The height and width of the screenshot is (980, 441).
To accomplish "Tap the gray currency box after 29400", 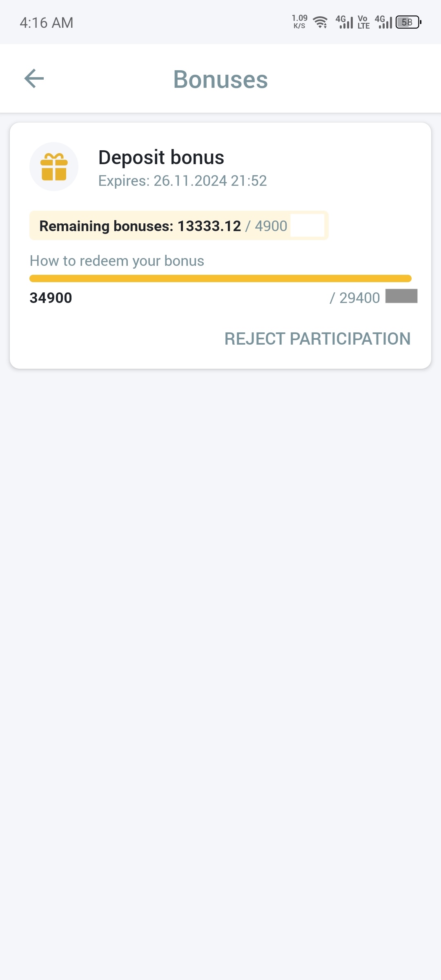I will tap(401, 296).
